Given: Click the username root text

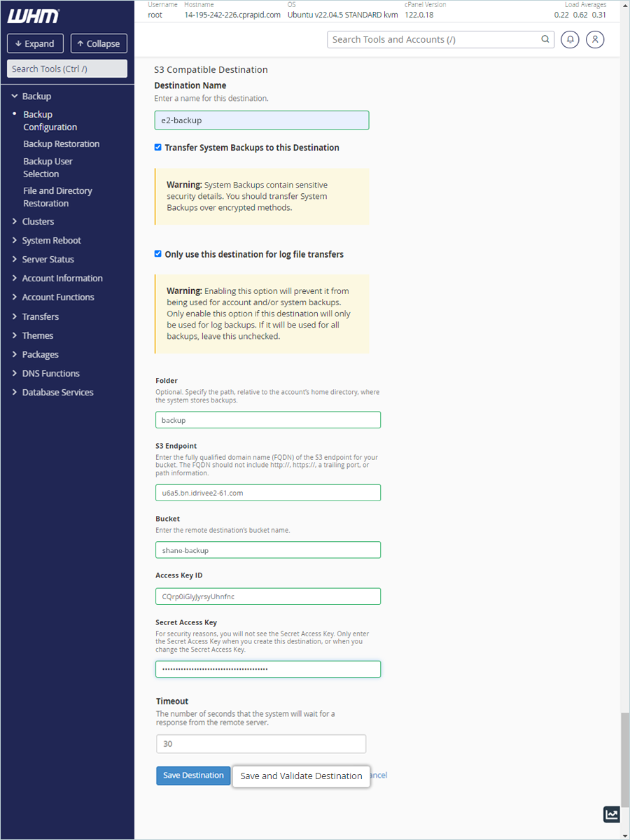Looking at the screenshot, I should click(x=155, y=15).
